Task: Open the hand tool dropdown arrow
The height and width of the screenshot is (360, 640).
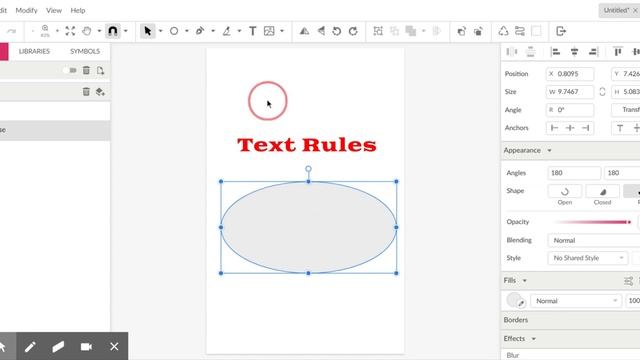Action: [x=99, y=31]
